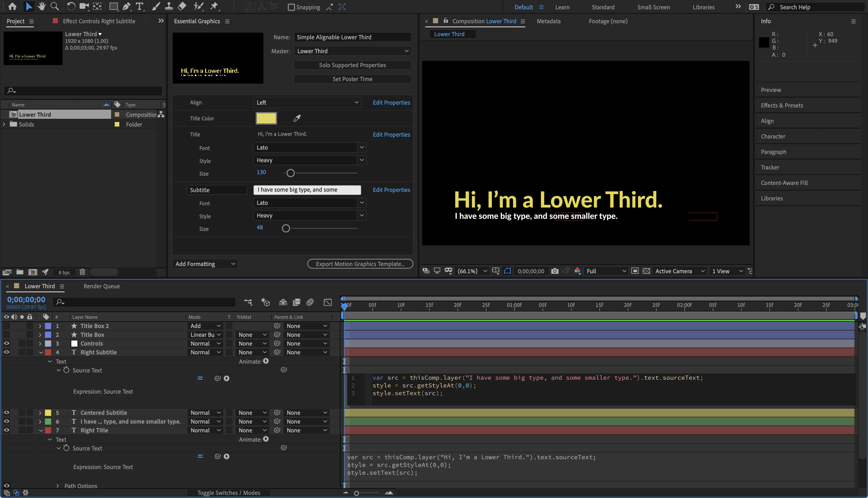Hide the Centered Subtitle layer

[x=6, y=413]
